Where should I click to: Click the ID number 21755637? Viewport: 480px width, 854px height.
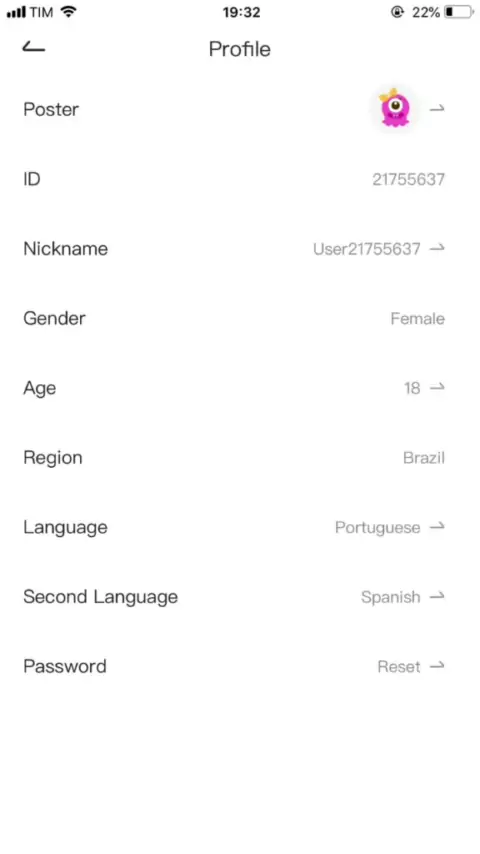pyautogui.click(x=409, y=179)
